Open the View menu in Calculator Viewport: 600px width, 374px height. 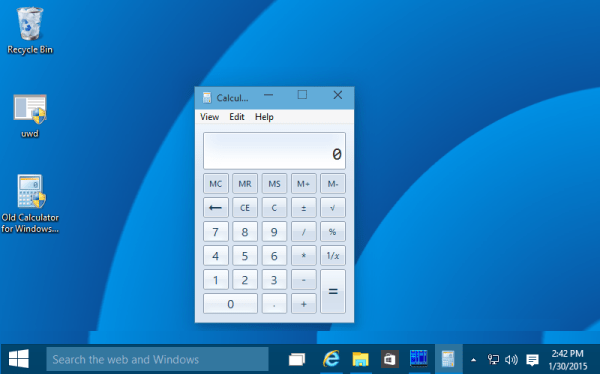pyautogui.click(x=209, y=117)
